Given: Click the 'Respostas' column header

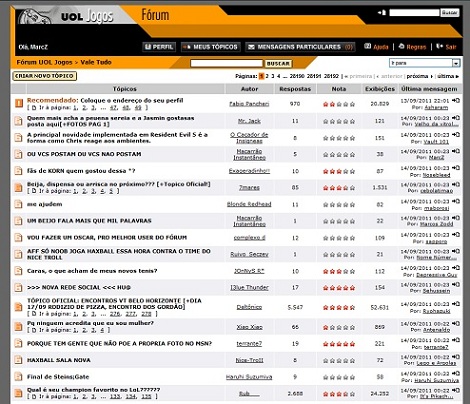Looking at the screenshot, I should 295,89.
